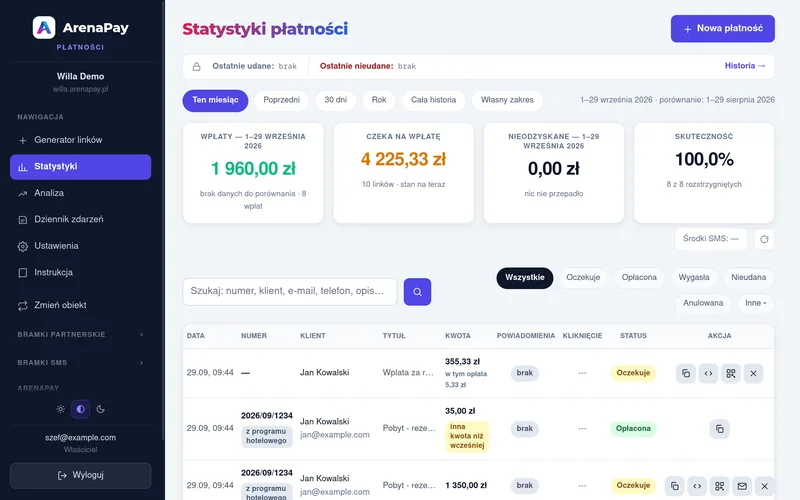Copy link for the 1 350,00 zł row
The height and width of the screenshot is (500, 800).
pyautogui.click(x=674, y=486)
